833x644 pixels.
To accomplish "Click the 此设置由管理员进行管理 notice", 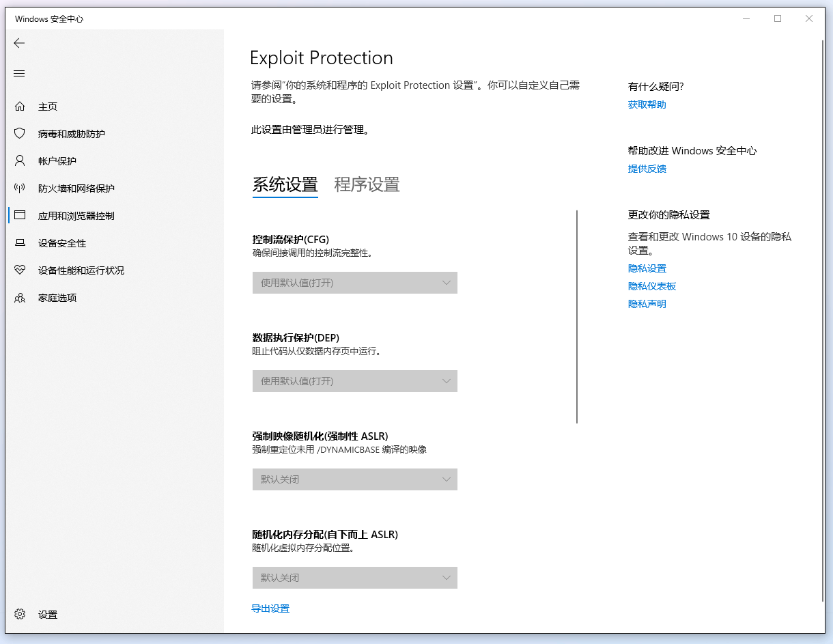I will click(x=310, y=129).
